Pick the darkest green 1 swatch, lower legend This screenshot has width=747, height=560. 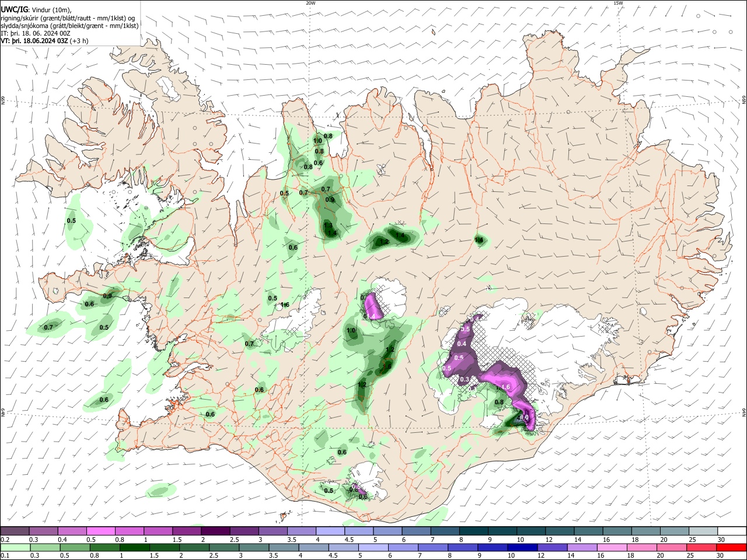coord(134,547)
